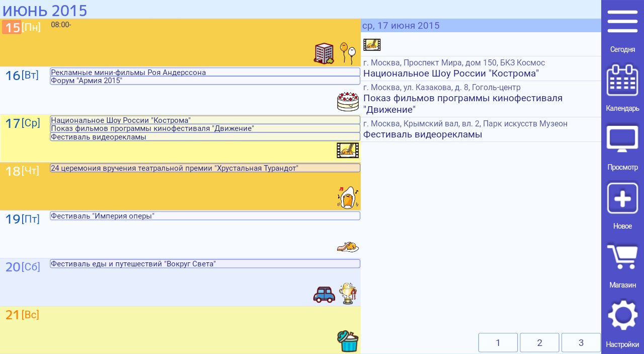The height and width of the screenshot is (354, 644).
Task: Tap the Новое plus icon
Action: pos(622,198)
